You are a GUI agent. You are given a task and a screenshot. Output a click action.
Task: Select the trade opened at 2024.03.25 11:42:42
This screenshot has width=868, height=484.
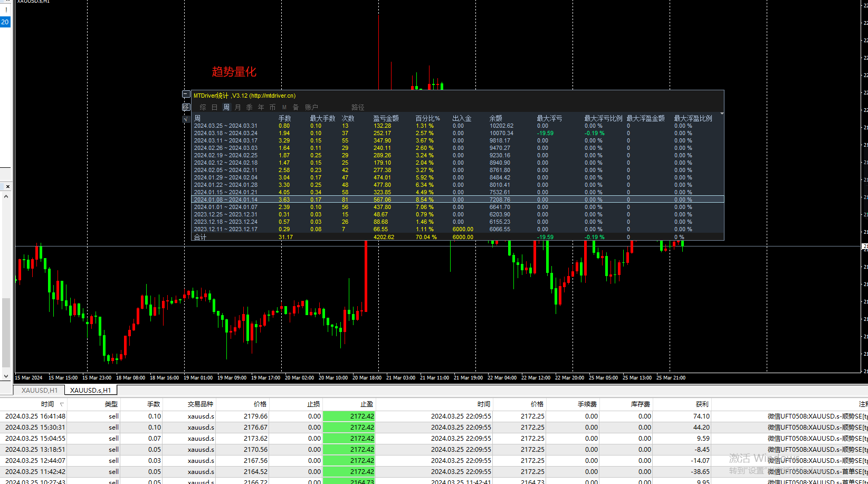pyautogui.click(x=434, y=472)
